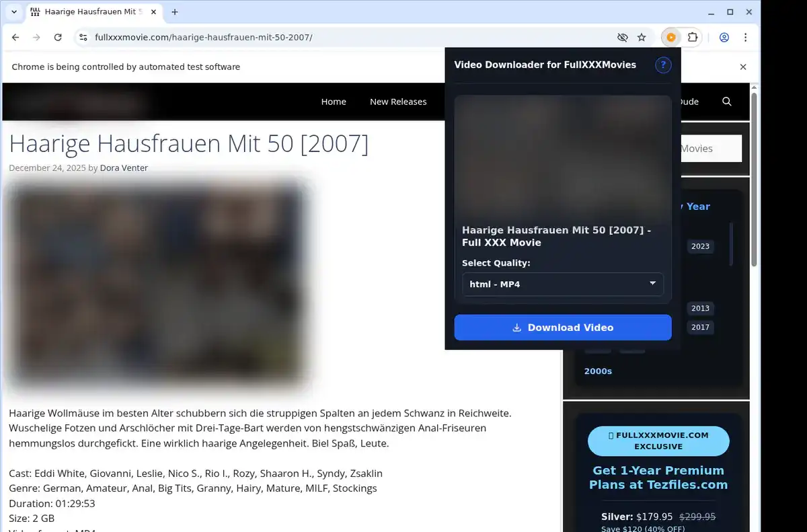Bookmark this page with the star
Image resolution: width=807 pixels, height=532 pixels.
click(642, 38)
